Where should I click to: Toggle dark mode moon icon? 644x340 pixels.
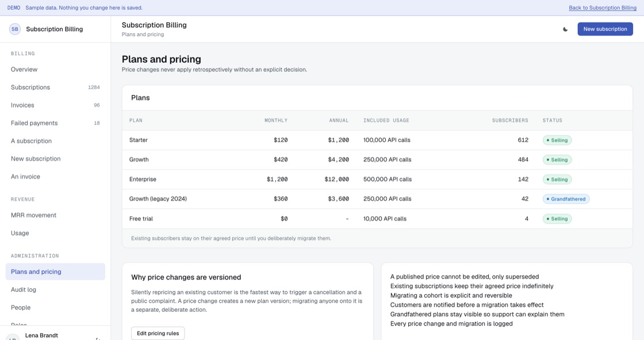click(565, 29)
